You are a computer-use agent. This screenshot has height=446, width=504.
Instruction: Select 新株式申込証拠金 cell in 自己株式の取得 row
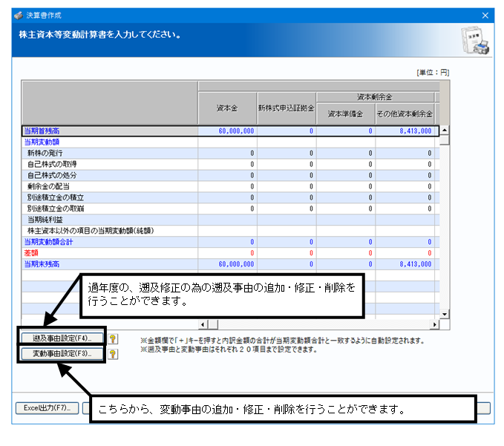coord(287,164)
